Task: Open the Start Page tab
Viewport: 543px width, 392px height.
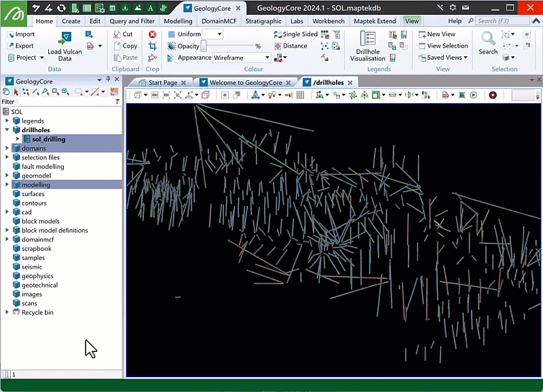Action: (x=162, y=82)
